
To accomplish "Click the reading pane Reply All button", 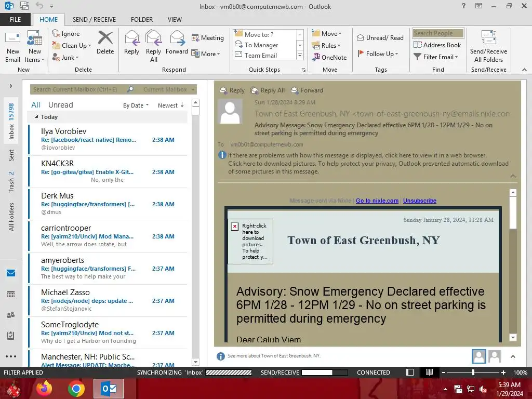I will (268, 90).
